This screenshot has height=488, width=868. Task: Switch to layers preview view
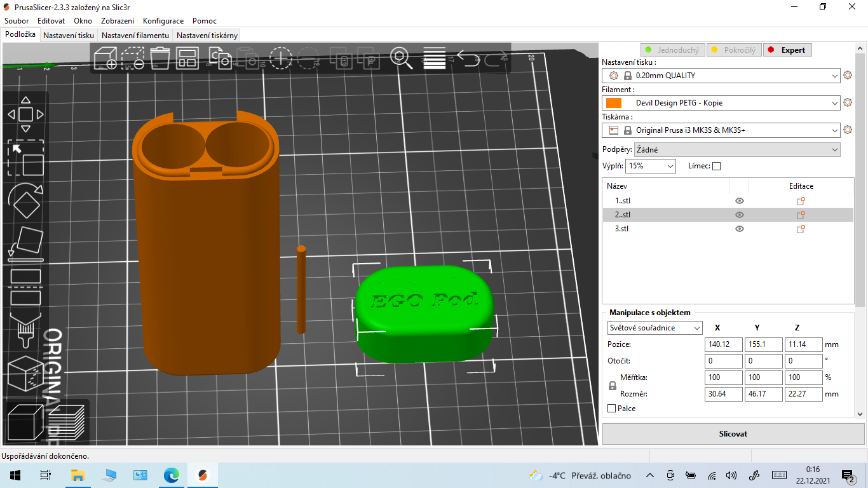67,422
